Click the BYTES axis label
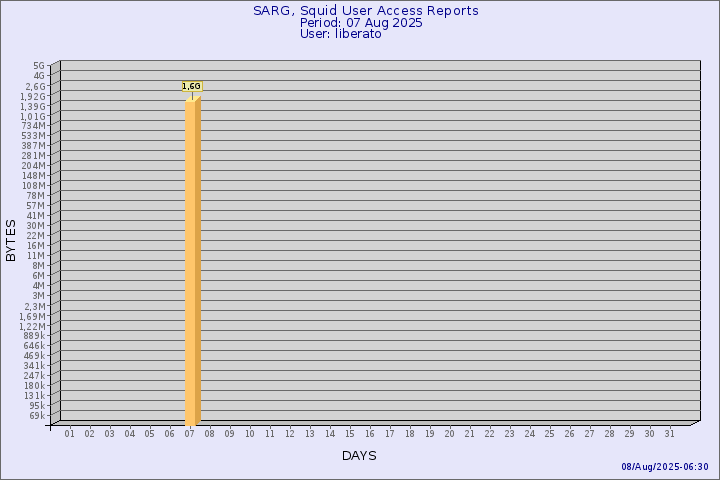720x480 pixels. (11, 240)
